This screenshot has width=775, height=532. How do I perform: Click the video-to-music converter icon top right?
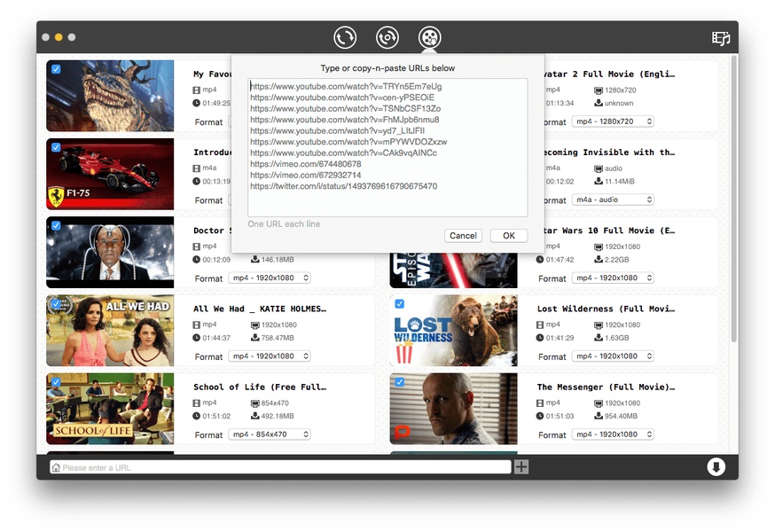point(720,37)
